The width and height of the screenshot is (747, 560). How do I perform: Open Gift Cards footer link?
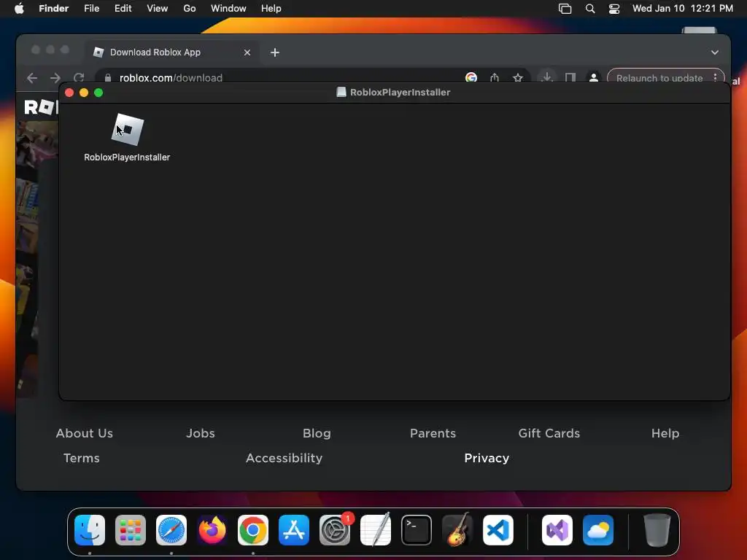pyautogui.click(x=549, y=433)
